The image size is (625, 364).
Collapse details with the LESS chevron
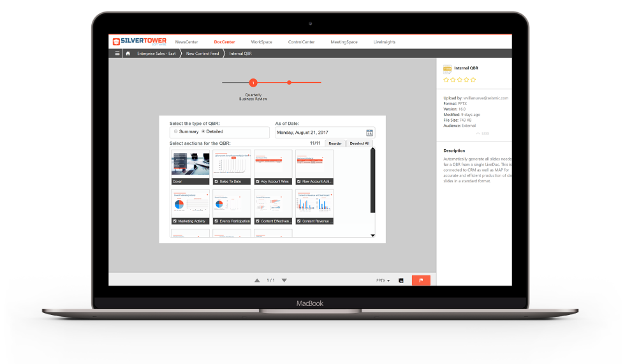[x=482, y=133]
